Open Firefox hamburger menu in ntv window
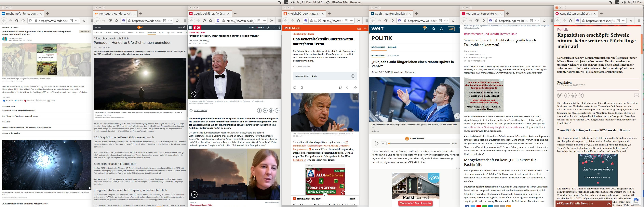644x207 pixels. click(279, 21)
